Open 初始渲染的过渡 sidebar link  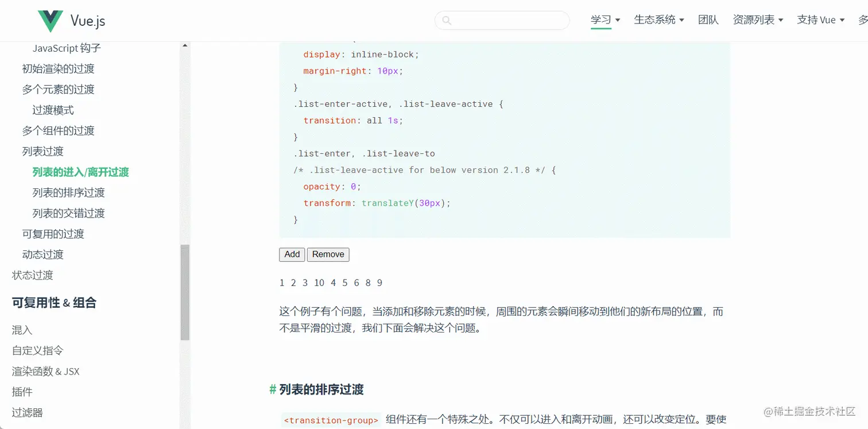pos(58,69)
